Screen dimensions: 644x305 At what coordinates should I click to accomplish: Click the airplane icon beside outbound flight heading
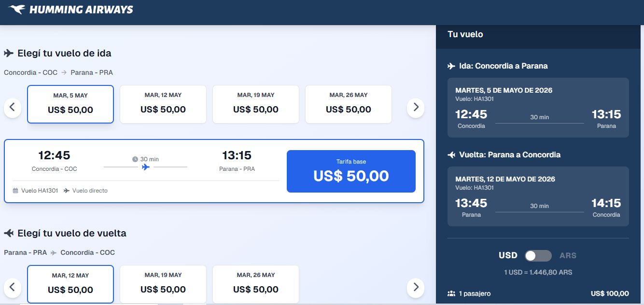9,53
